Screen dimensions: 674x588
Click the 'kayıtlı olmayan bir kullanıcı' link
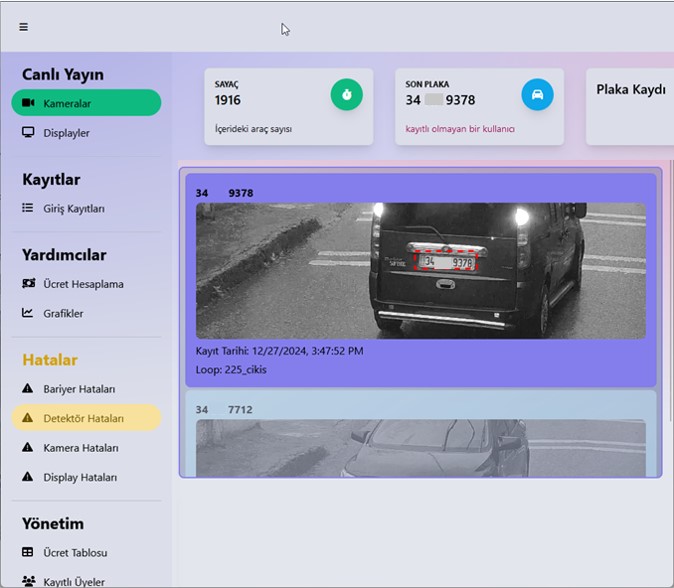(x=459, y=129)
